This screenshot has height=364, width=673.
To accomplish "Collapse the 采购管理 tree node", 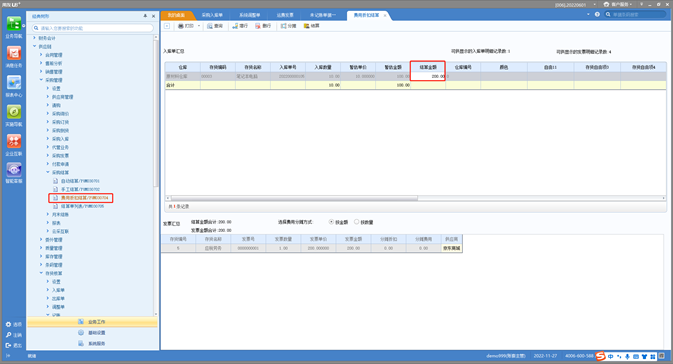I will 41,80.
